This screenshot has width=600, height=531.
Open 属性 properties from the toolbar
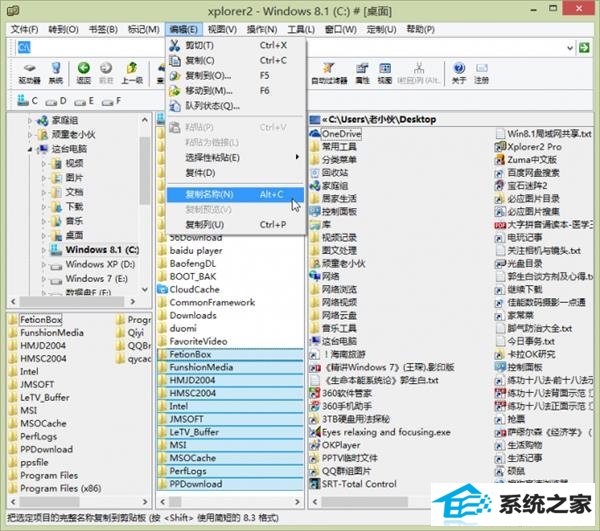tap(362, 73)
